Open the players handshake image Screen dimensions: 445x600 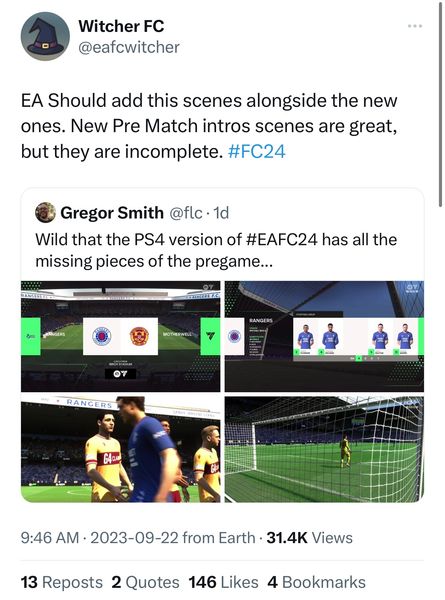pos(121,449)
